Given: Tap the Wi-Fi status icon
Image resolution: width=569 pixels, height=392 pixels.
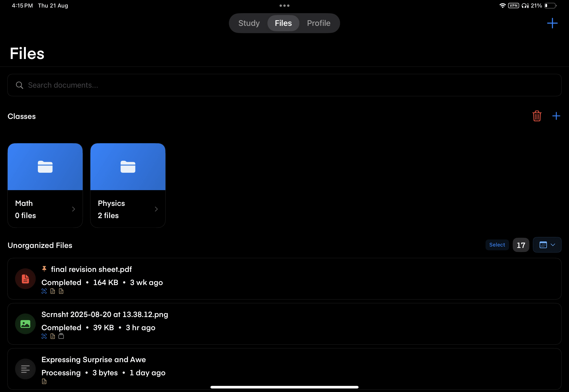Looking at the screenshot, I should tap(502, 6).
